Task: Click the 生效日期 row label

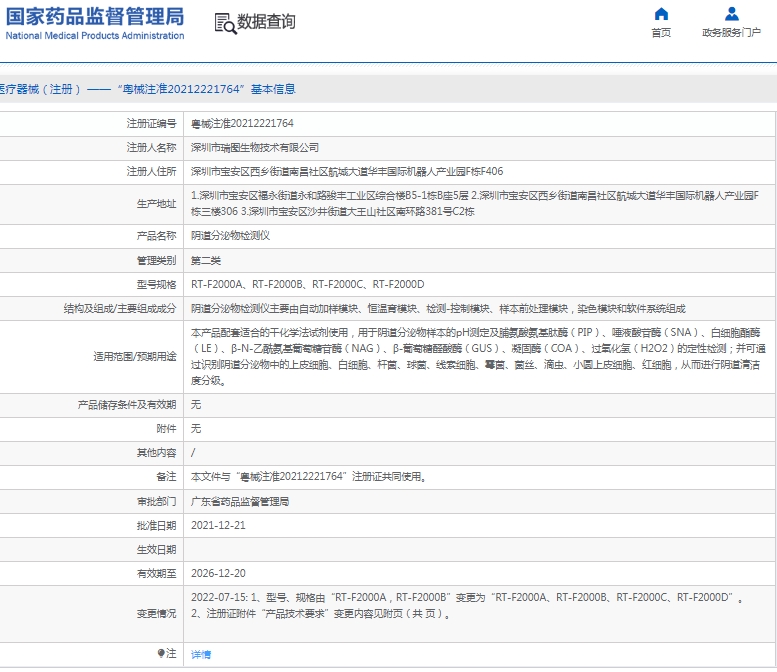Action: (156, 550)
